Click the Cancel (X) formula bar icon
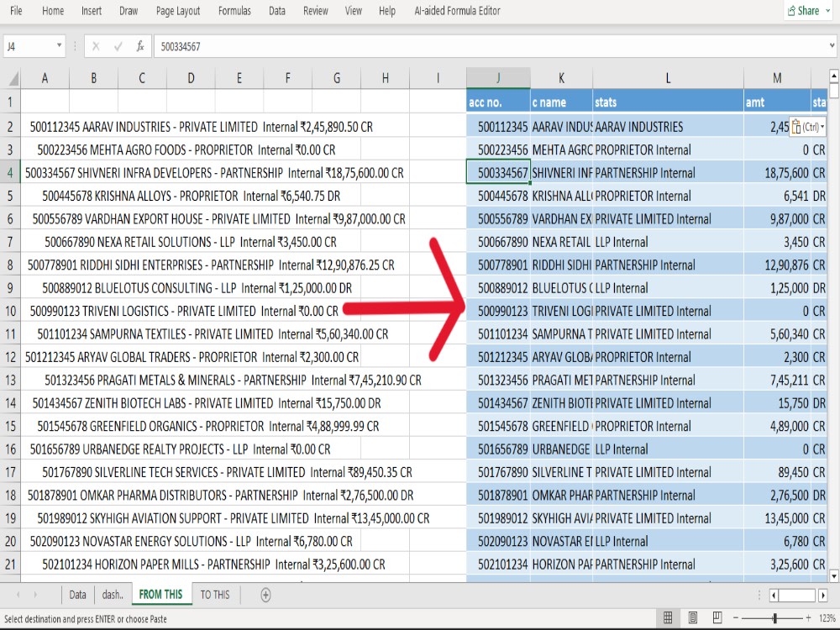This screenshot has width=840, height=630. coord(96,46)
